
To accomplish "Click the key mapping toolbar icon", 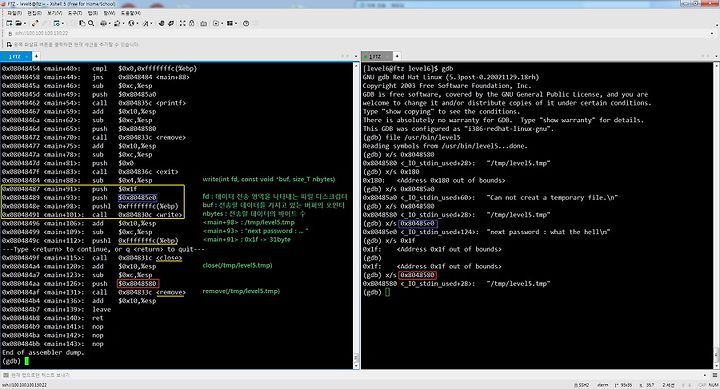I will tap(203, 23).
